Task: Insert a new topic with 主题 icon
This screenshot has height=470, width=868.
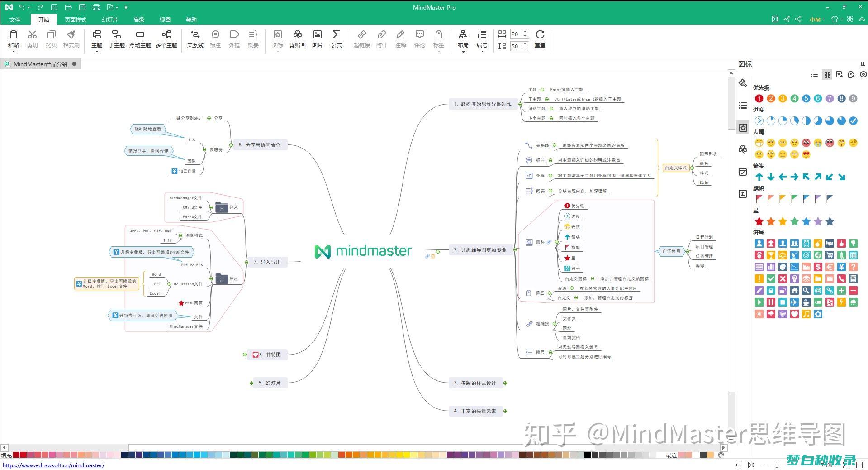Action: [97, 35]
